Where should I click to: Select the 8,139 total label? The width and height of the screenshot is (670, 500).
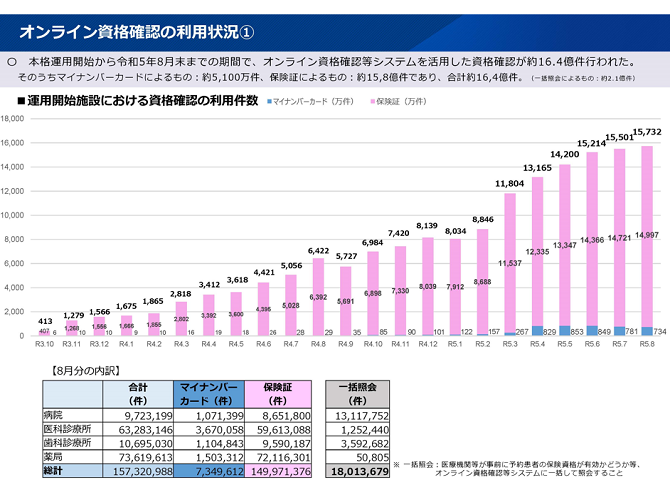[x=427, y=226]
